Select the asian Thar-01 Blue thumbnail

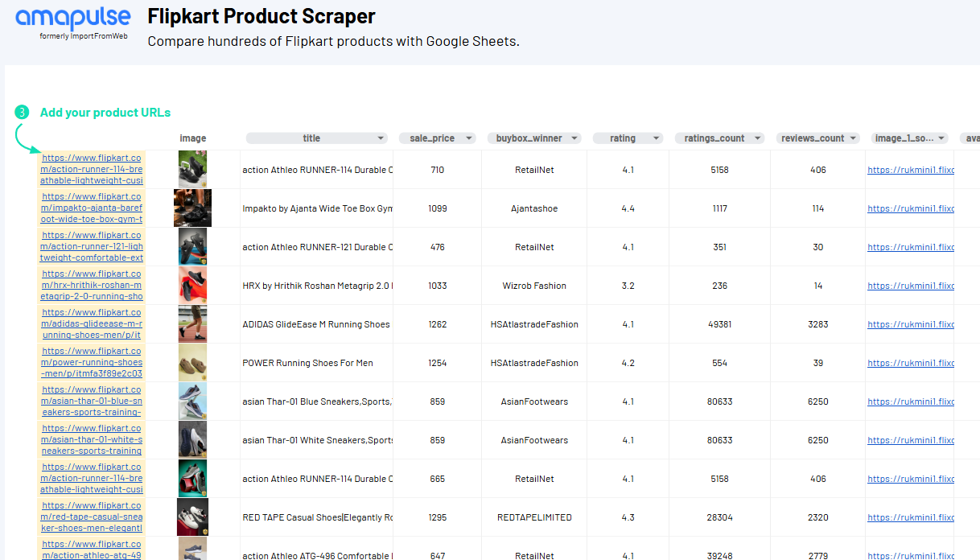tap(192, 401)
